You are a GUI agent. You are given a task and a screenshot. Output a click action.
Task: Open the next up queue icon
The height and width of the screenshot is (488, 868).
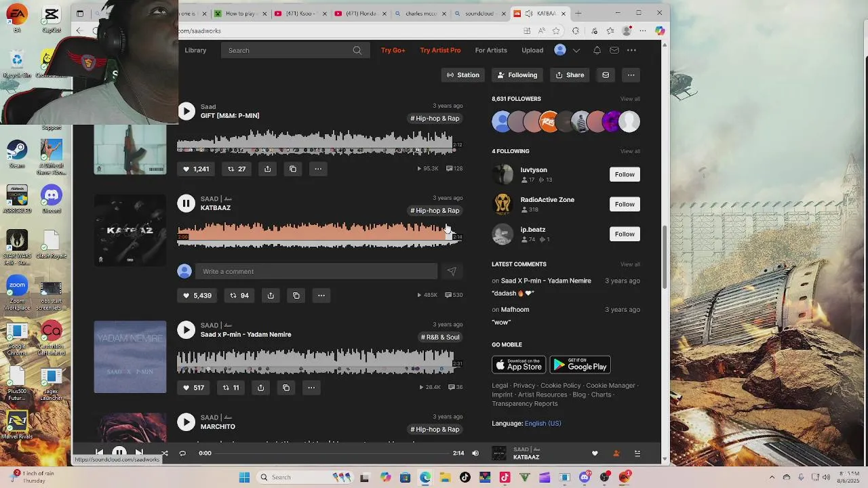click(x=637, y=453)
